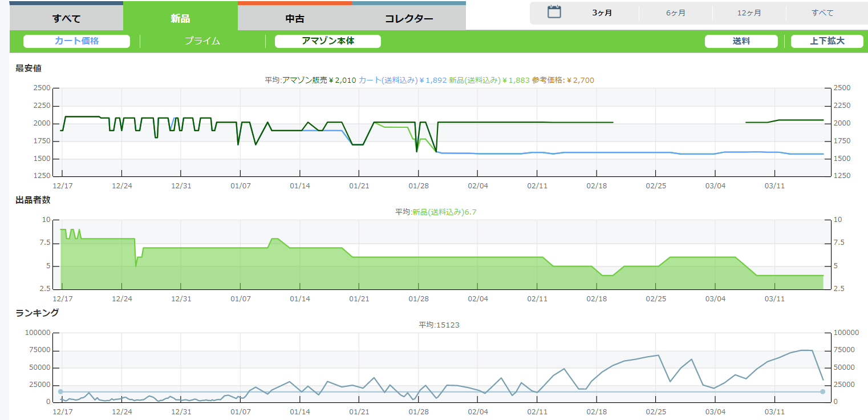Switch to the コレクター tab
The image size is (868, 420).
[408, 18]
